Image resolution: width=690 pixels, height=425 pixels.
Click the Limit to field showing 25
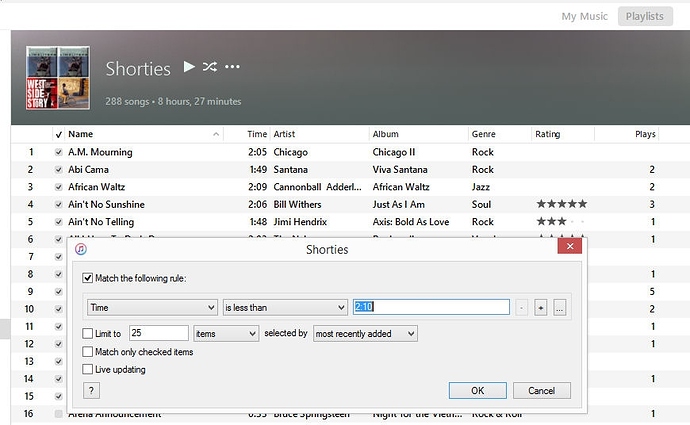click(x=159, y=333)
